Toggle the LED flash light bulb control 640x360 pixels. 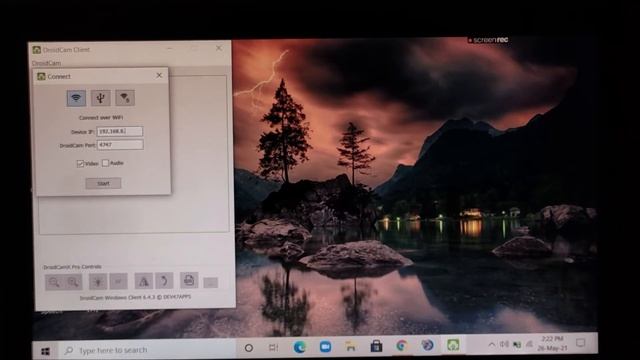98,282
